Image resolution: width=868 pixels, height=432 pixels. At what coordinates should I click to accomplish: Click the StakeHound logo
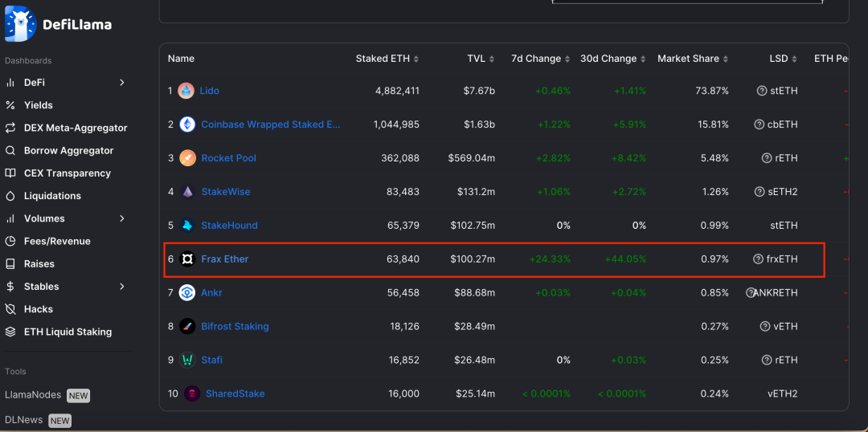tap(187, 226)
